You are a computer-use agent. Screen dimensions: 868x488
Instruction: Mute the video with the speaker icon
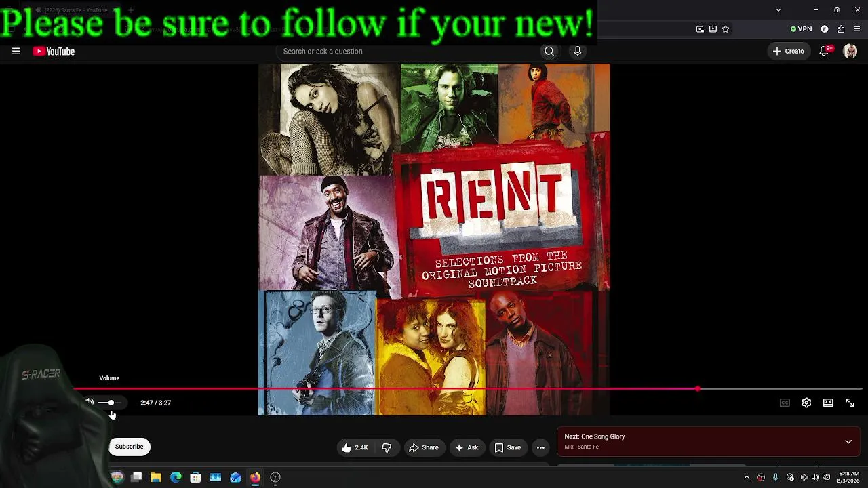[89, 403]
